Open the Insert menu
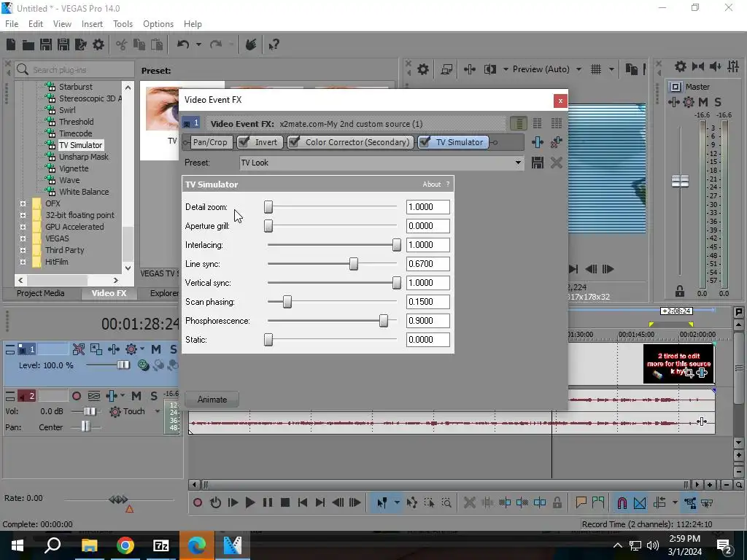The width and height of the screenshot is (747, 560). 92,24
